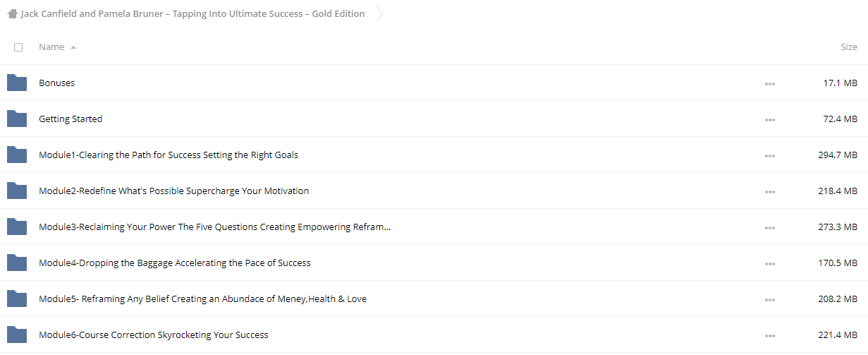Open three-dot dropdown for Module5 folder
The image size is (868, 355).
tap(769, 299)
